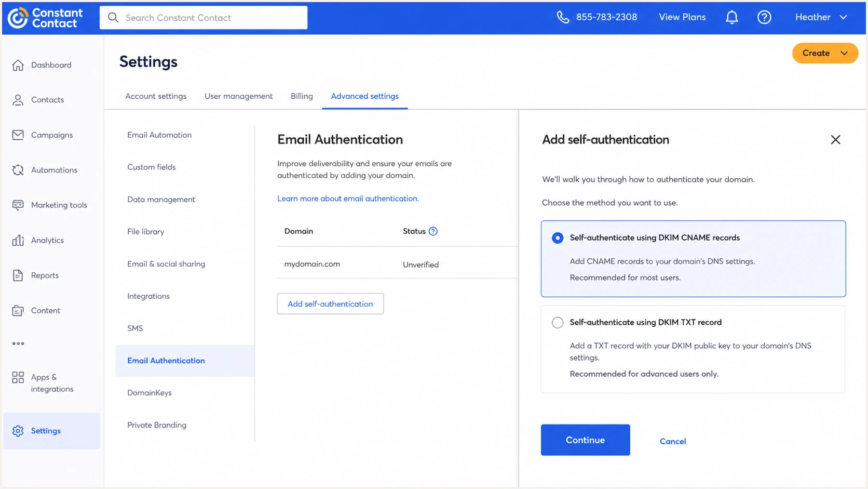
Task: Click the Analytics bar chart icon
Action: pos(18,240)
